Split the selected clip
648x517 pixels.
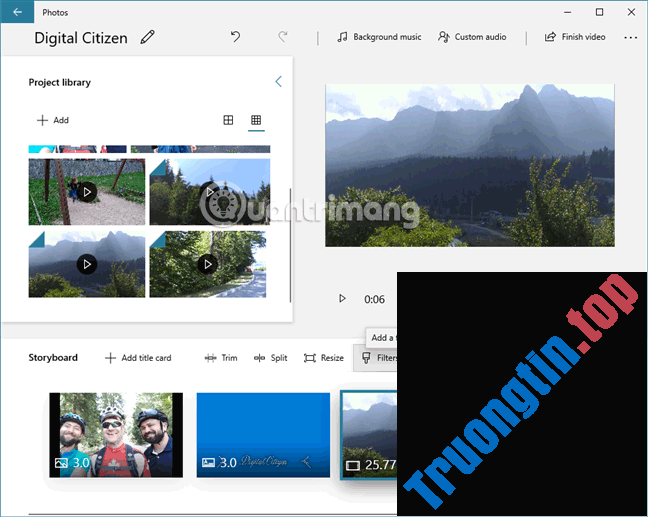(271, 358)
